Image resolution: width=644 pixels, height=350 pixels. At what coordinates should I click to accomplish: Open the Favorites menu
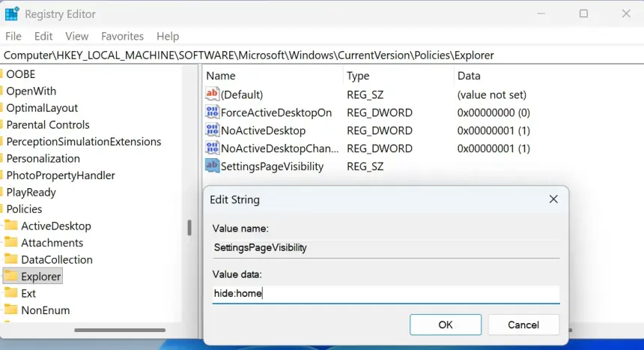122,36
